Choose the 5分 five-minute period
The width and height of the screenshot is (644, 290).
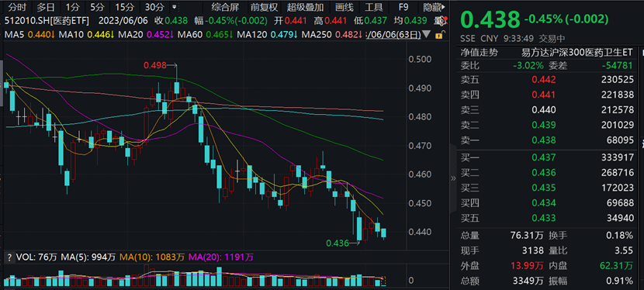coord(97,7)
